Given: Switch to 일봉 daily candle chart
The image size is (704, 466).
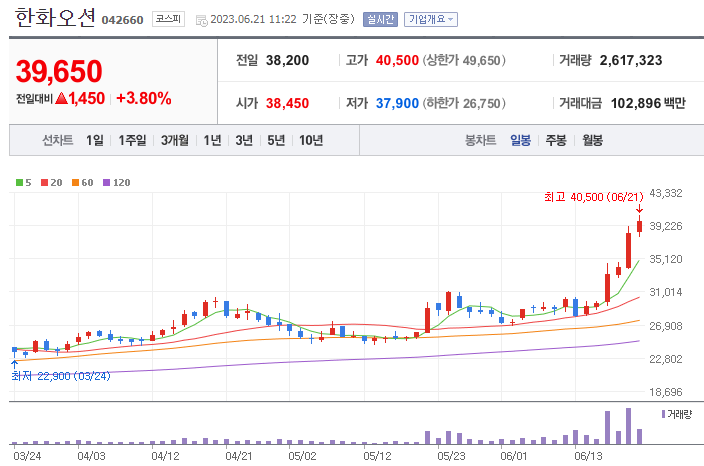Looking at the screenshot, I should 520,141.
